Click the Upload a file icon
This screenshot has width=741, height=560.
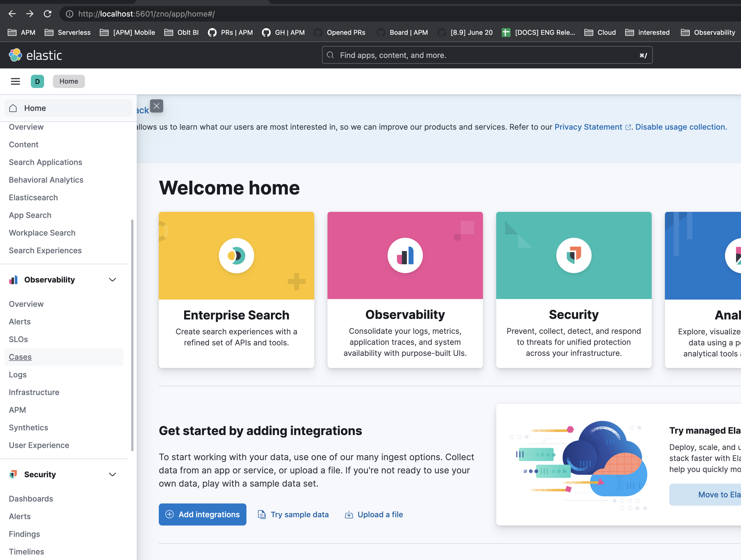349,514
